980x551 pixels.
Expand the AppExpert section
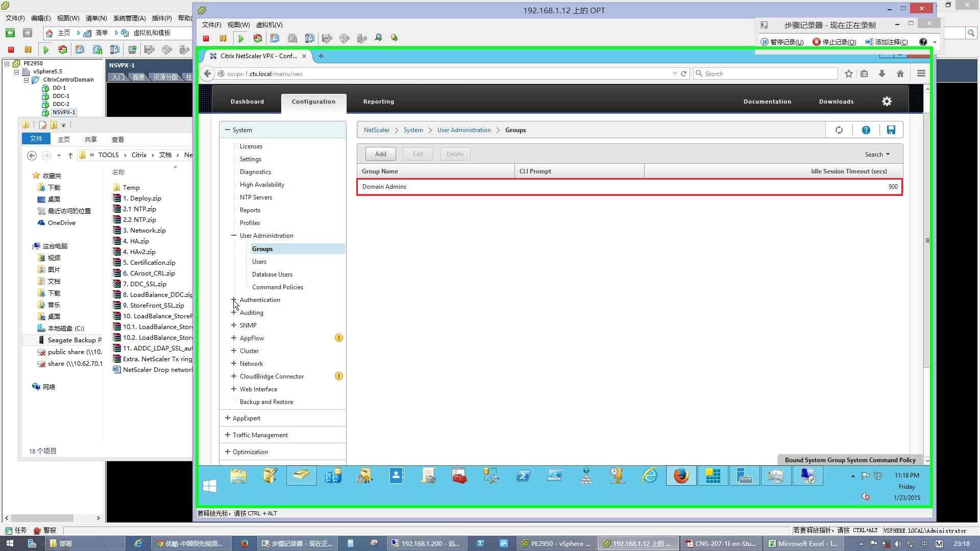coord(228,418)
